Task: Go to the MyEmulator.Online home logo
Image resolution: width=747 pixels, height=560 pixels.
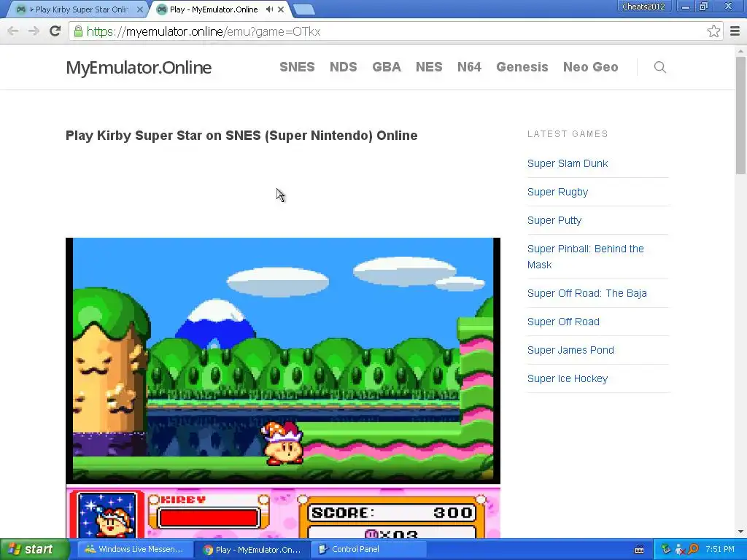Action: [x=139, y=67]
